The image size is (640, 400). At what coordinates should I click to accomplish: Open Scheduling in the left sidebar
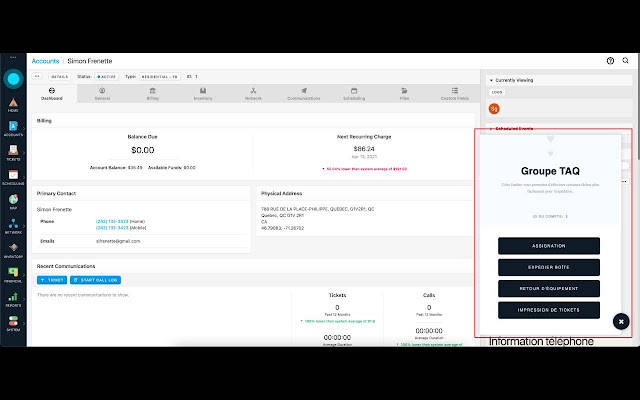pyautogui.click(x=13, y=178)
